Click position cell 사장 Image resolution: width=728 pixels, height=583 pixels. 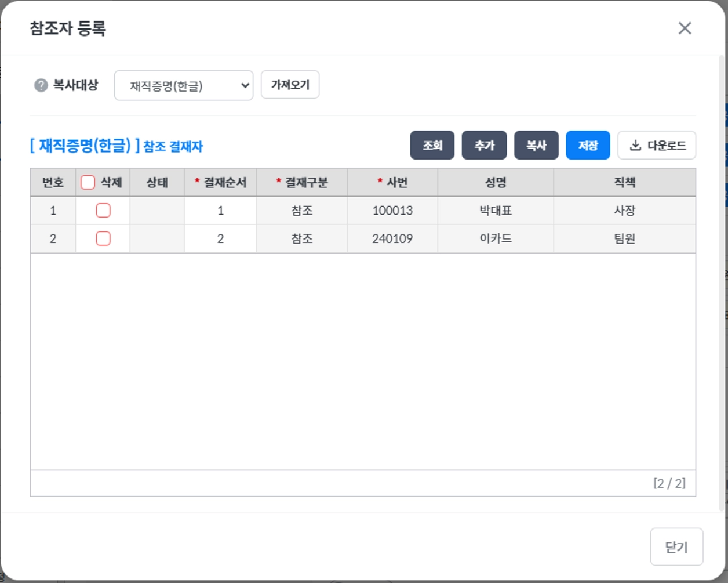(625, 211)
